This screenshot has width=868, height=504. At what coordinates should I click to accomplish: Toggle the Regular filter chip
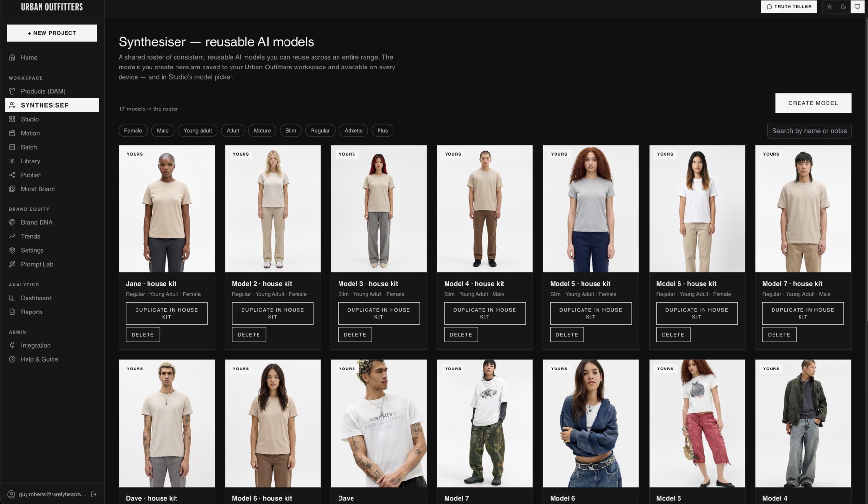(320, 131)
